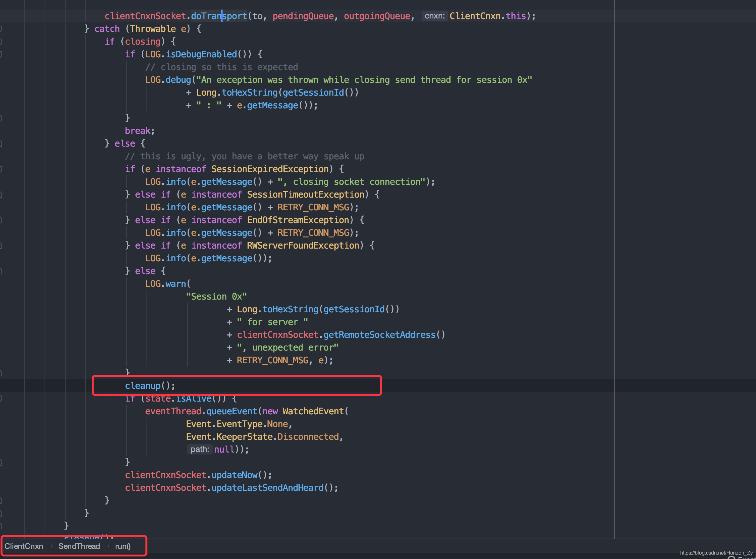Click the doTransport method name
756x559 pixels.
click(219, 16)
